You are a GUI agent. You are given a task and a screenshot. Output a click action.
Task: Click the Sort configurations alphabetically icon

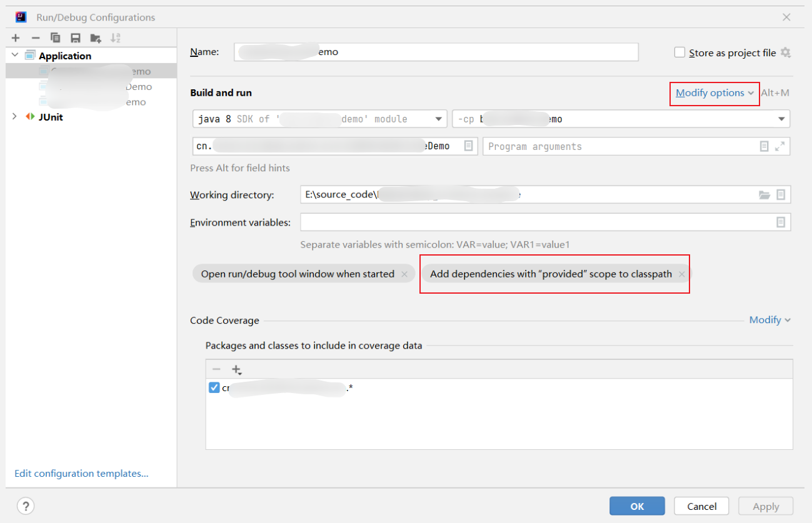(x=115, y=38)
